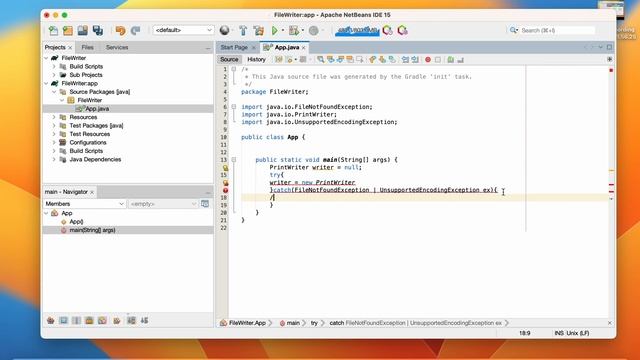Screen dimensions: 640x360
Task: Toggle Bookmark icon in editor toolbar
Action: (392, 60)
